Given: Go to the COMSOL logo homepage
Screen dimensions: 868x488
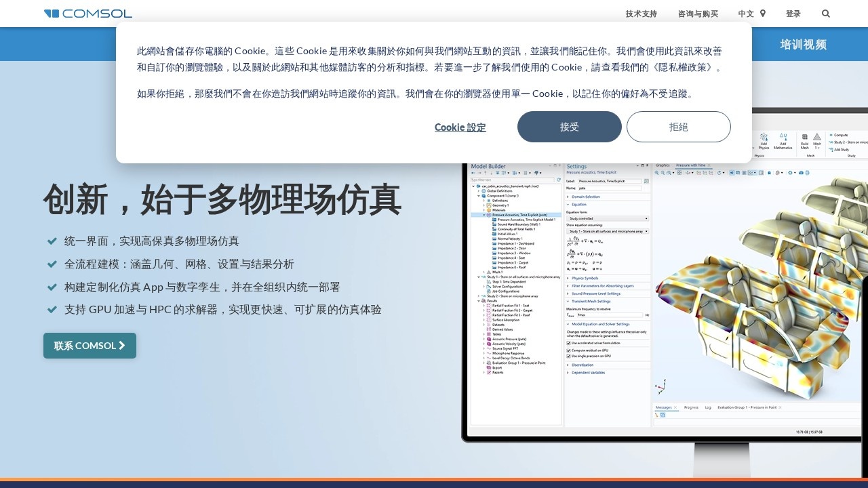Looking at the screenshot, I should tap(88, 14).
